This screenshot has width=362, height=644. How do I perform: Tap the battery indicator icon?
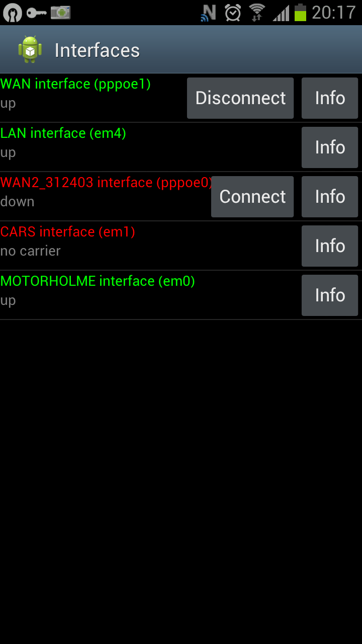click(300, 13)
